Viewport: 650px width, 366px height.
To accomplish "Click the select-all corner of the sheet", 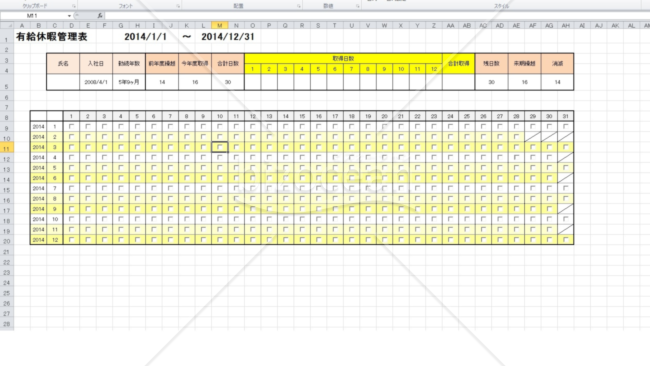I will [7, 25].
